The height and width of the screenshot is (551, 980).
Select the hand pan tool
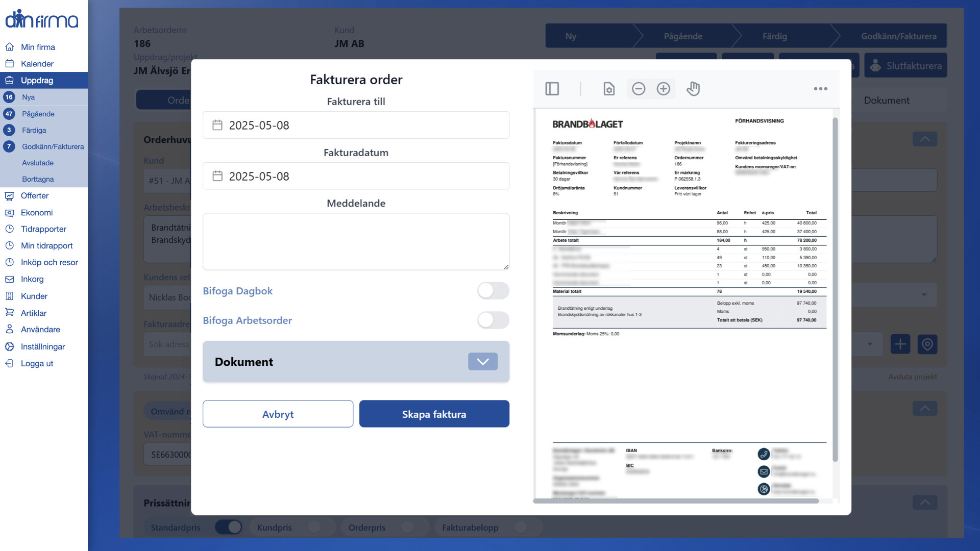[693, 89]
